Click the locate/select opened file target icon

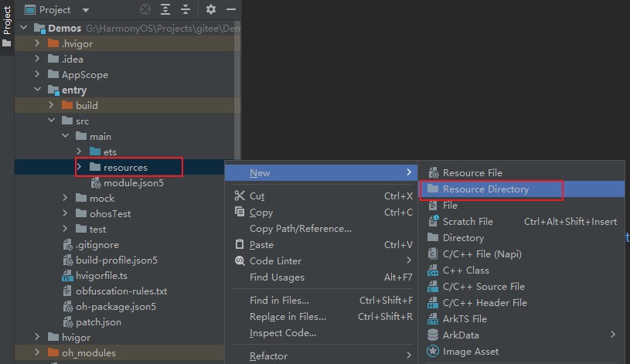coord(146,10)
